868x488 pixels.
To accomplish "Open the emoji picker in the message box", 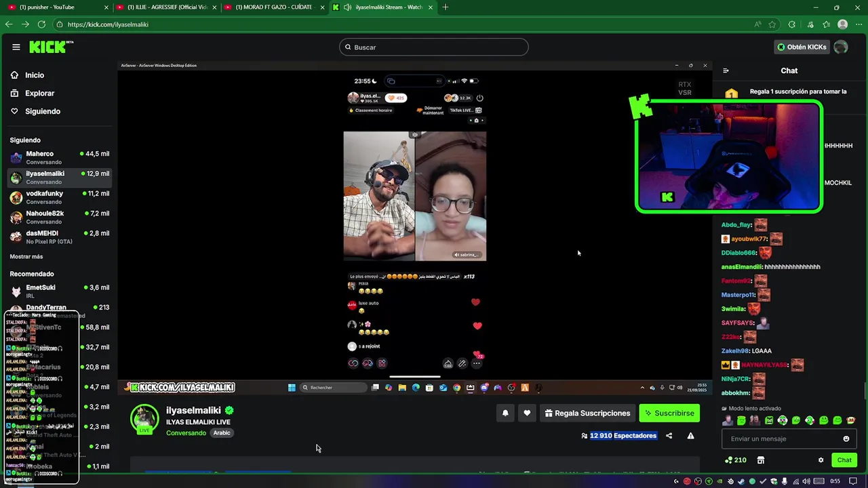I will (846, 439).
